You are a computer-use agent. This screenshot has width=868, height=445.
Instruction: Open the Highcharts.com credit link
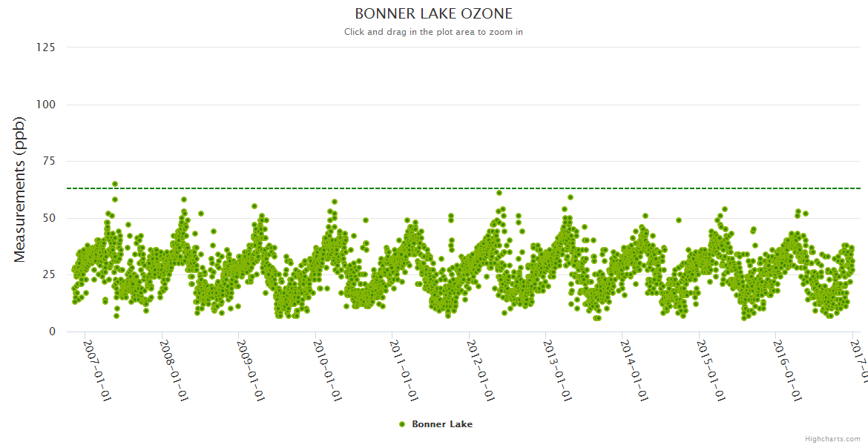pyautogui.click(x=832, y=438)
